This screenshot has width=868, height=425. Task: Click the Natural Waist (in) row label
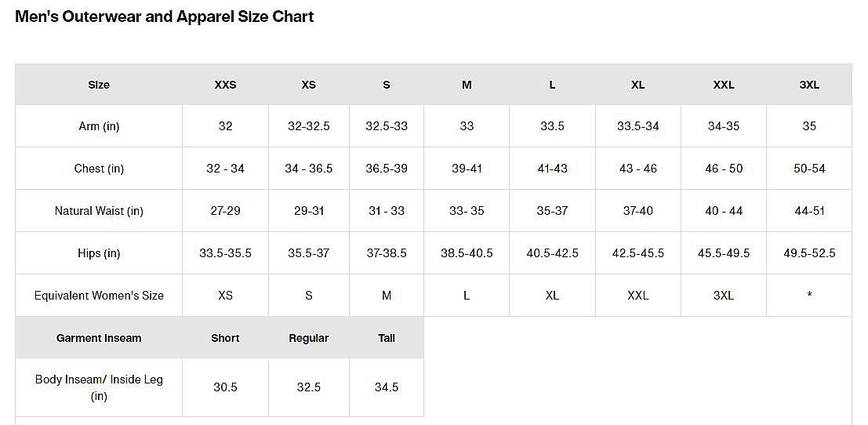pos(99,211)
